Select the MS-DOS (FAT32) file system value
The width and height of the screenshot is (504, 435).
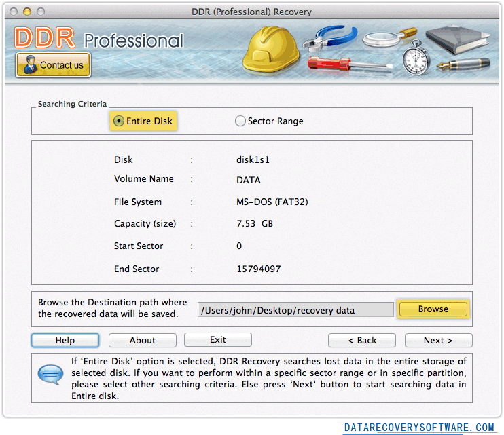272,202
